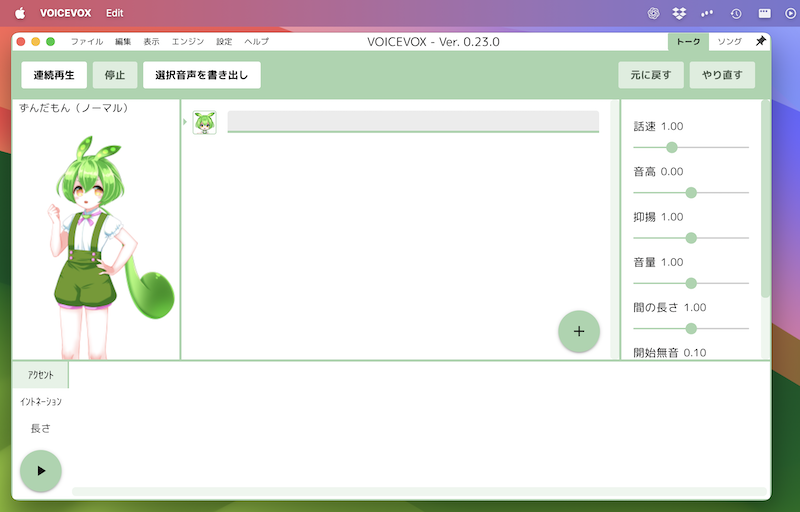
Task: Click the 開始無音 0.10 label
Action: pos(669,352)
